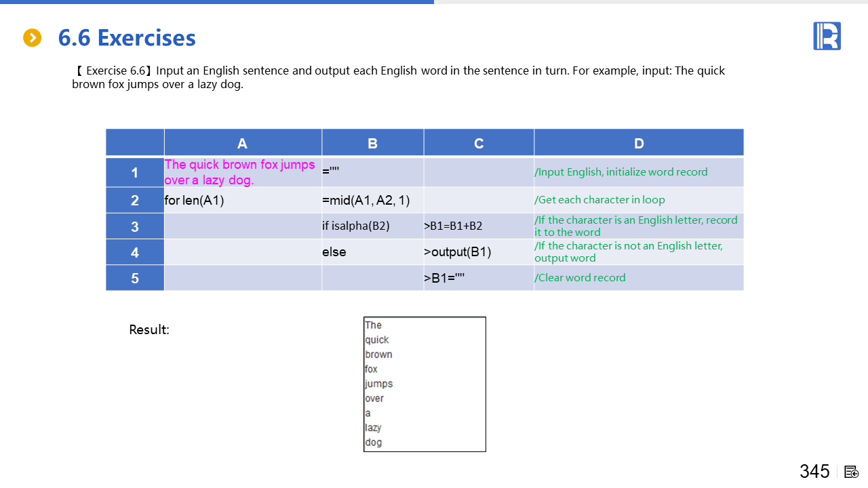Select the column D header

(x=638, y=143)
